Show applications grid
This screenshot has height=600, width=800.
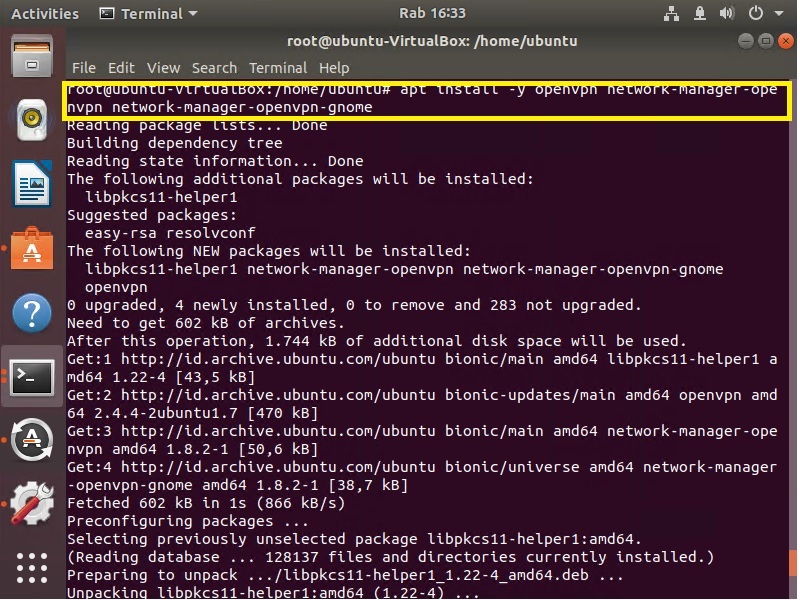click(x=32, y=567)
